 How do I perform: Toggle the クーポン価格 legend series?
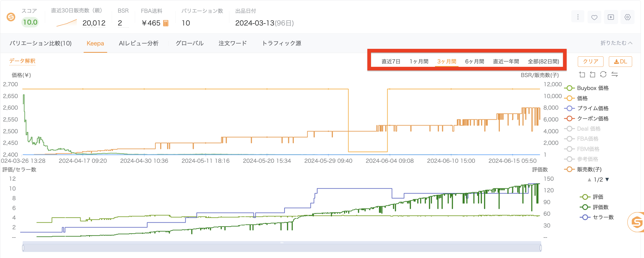[x=587, y=119]
